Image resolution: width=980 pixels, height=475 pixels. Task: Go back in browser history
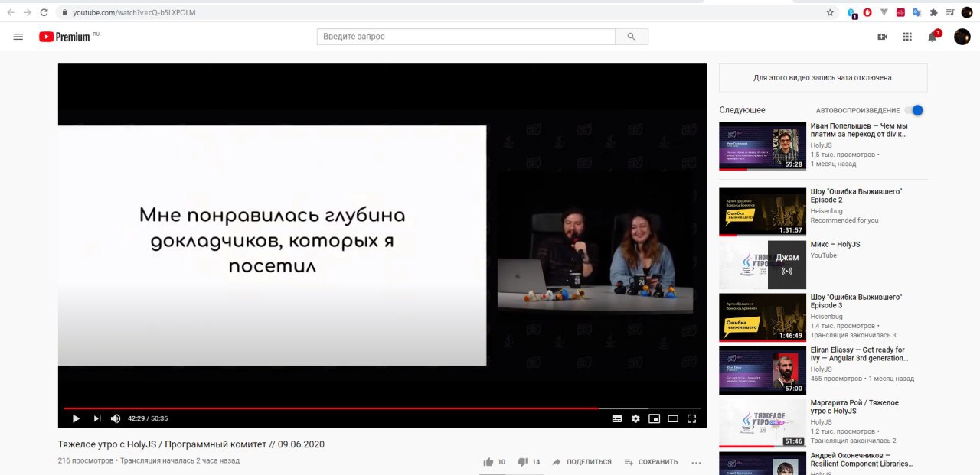pyautogui.click(x=11, y=12)
